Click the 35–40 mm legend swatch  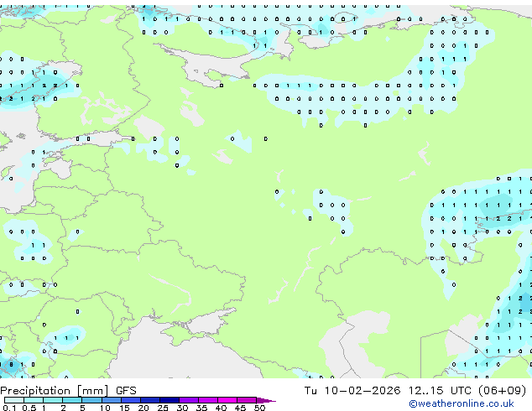point(207,400)
